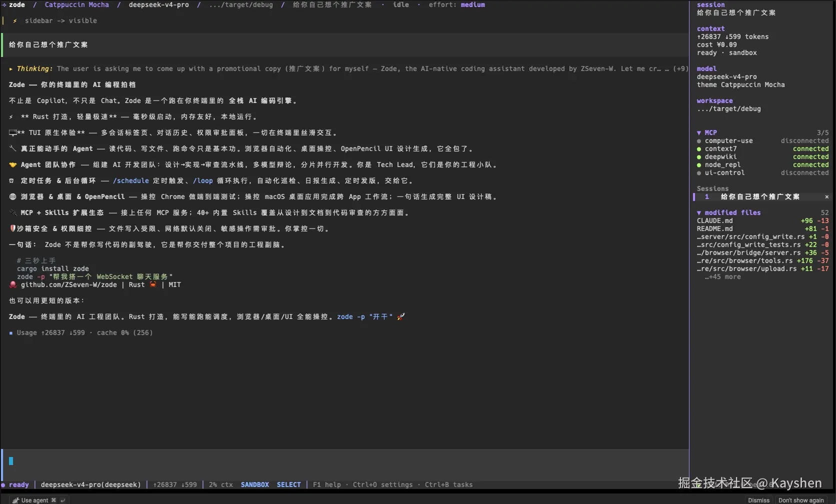The image size is (836, 504).
Task: Open '…src/config_write_tests.rs' modified file
Action: (x=763, y=245)
